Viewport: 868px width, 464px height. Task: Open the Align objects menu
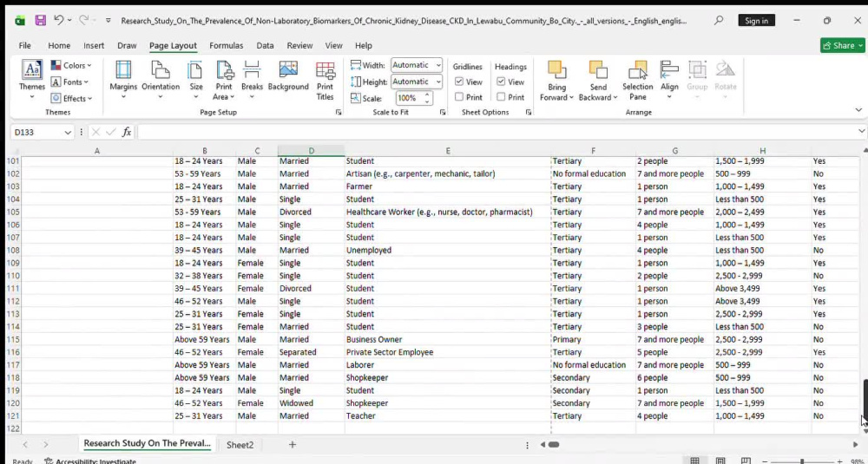[669, 80]
